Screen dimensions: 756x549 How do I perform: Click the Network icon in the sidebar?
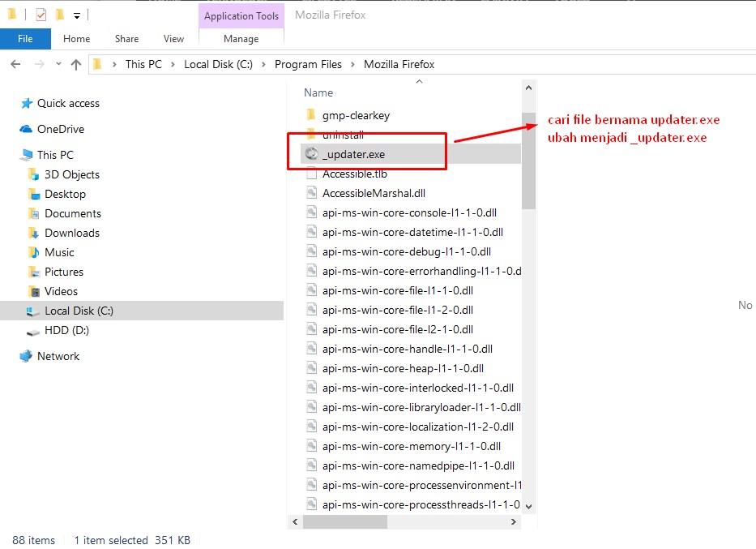(x=26, y=356)
